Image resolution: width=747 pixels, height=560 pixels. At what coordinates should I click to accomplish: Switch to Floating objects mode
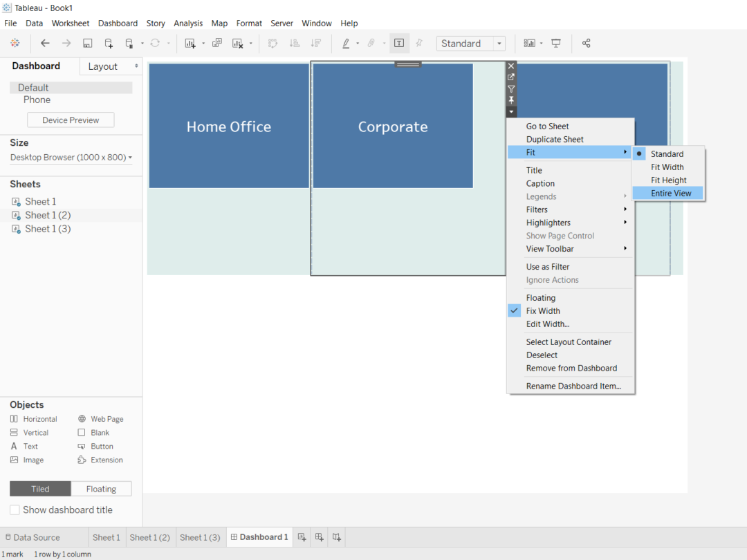click(101, 489)
